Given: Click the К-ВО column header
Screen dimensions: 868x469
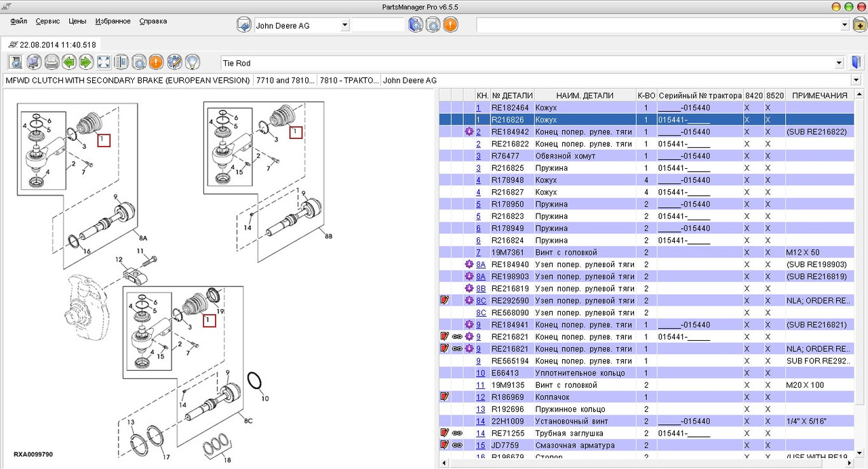Looking at the screenshot, I should (x=646, y=96).
